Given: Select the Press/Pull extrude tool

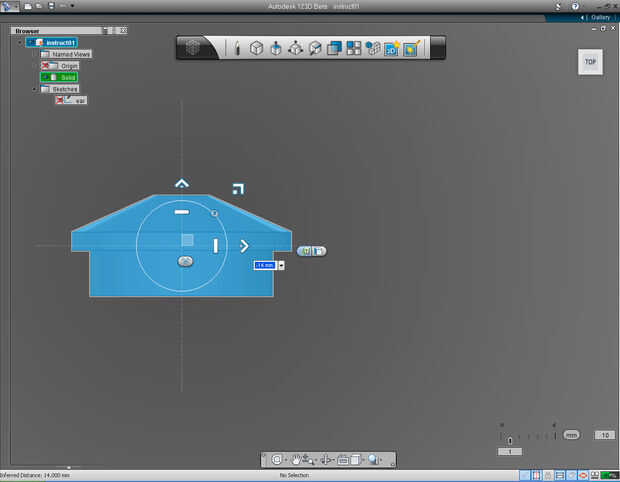Looking at the screenshot, I should (276, 49).
